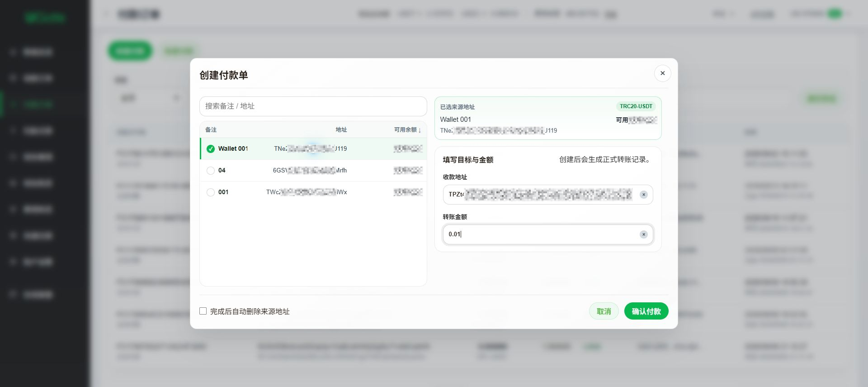868x387 pixels.
Task: Enable 完成后自动删除来源地址 checkbox
Action: click(203, 311)
